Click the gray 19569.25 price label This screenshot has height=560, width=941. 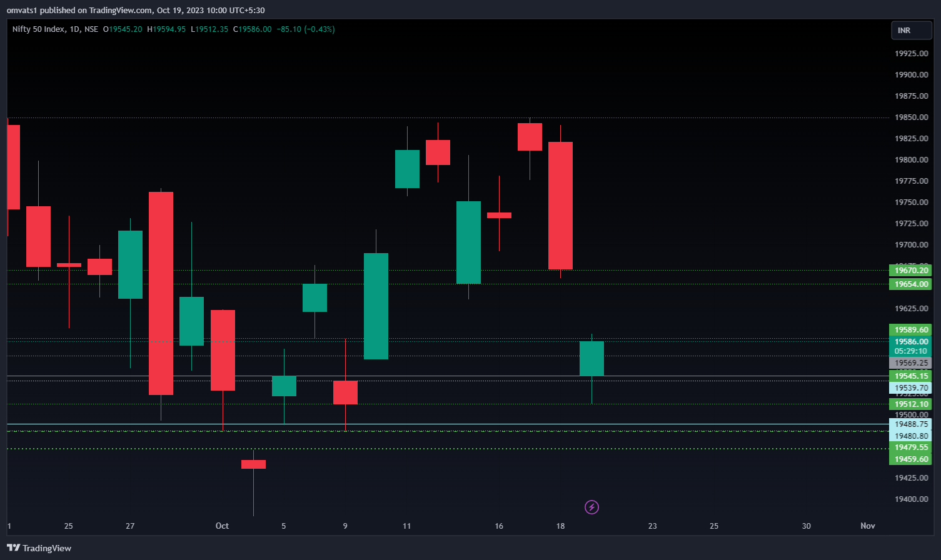910,363
